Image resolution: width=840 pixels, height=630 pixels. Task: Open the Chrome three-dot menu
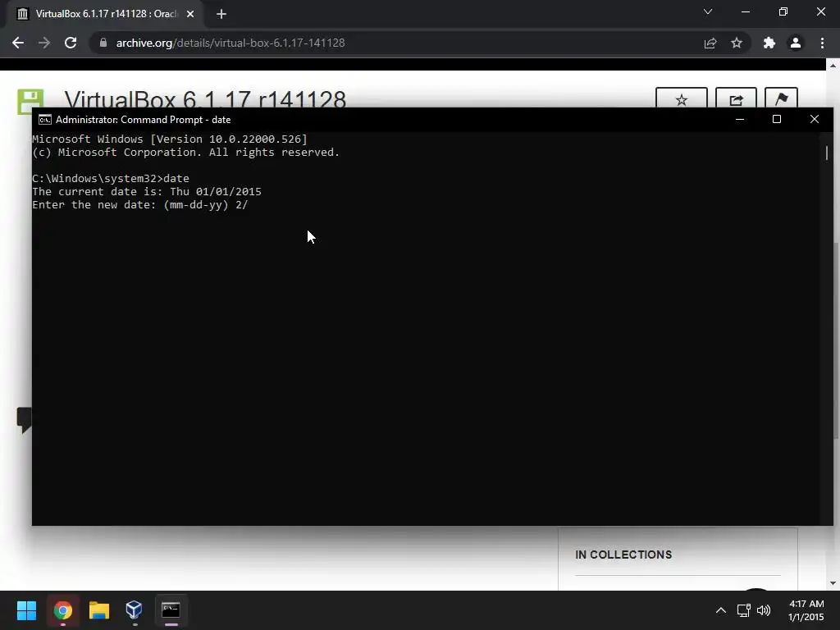[822, 43]
